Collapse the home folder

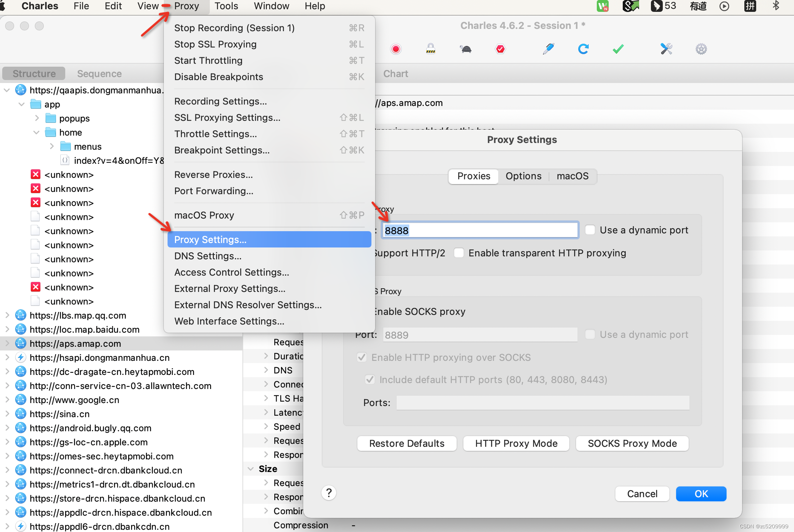(37, 132)
